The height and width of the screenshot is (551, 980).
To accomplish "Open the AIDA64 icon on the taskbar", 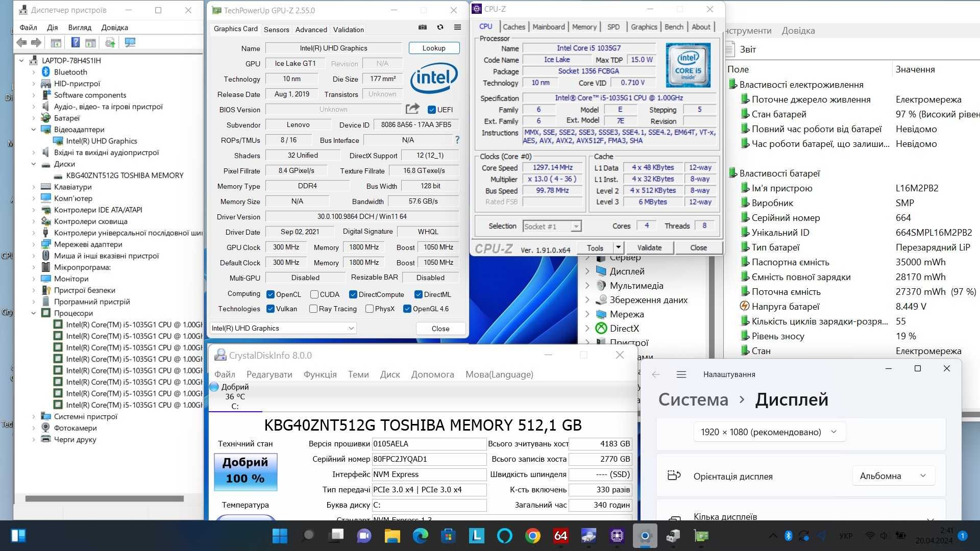I will [x=560, y=536].
